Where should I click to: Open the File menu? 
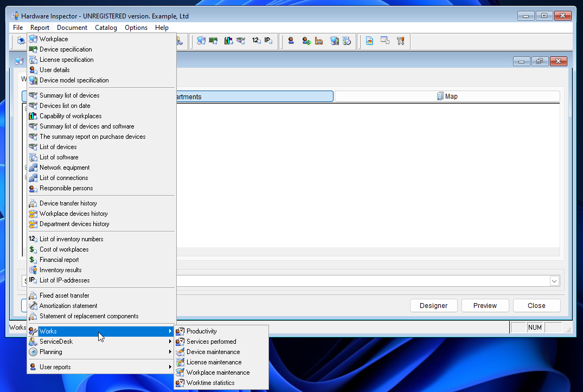tap(18, 28)
